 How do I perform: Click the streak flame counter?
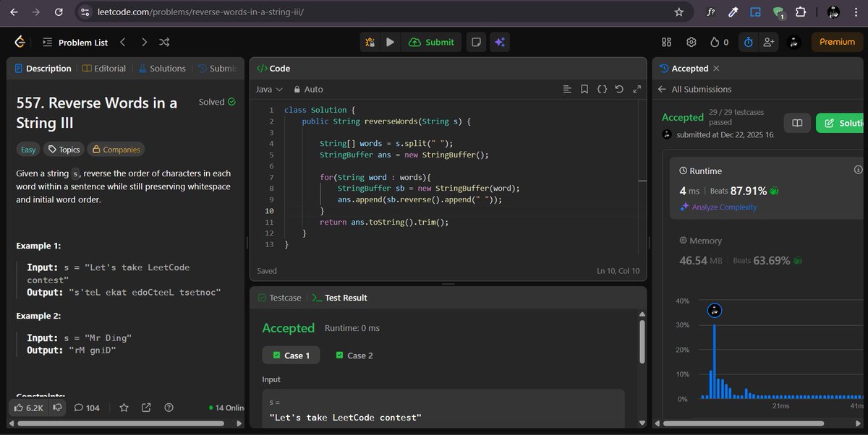(x=719, y=42)
